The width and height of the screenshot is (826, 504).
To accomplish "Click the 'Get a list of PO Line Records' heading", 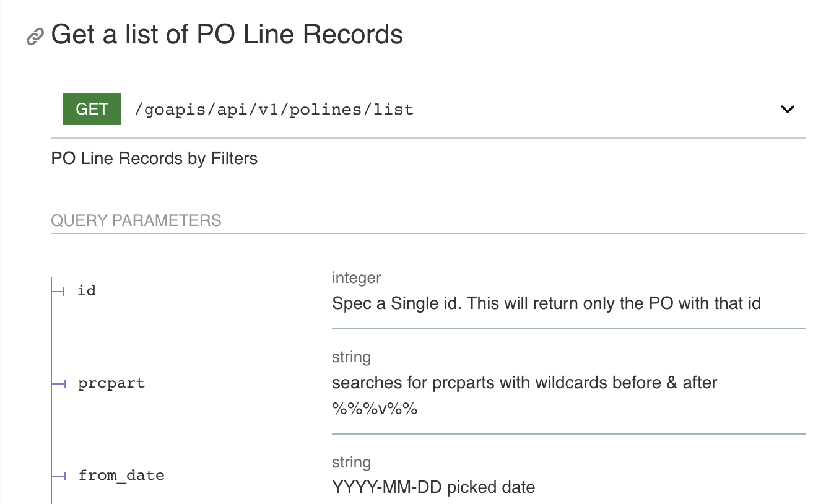I will click(x=227, y=35).
